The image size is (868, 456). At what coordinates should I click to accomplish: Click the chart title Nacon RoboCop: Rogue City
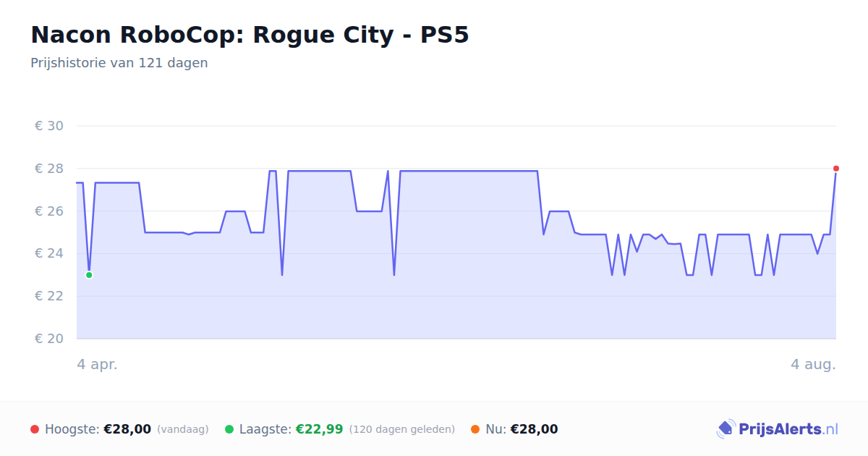(250, 35)
